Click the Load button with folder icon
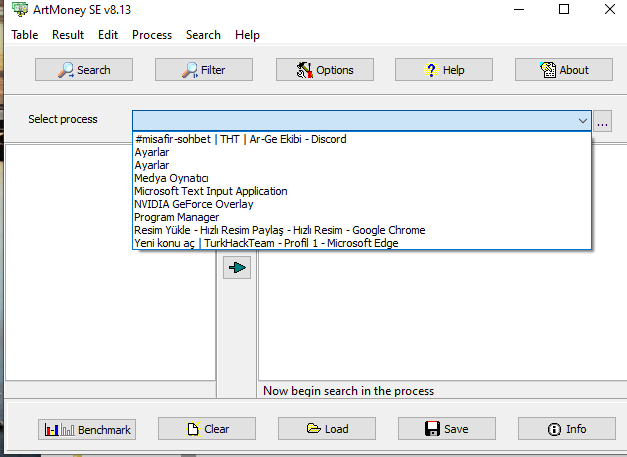 coord(327,429)
